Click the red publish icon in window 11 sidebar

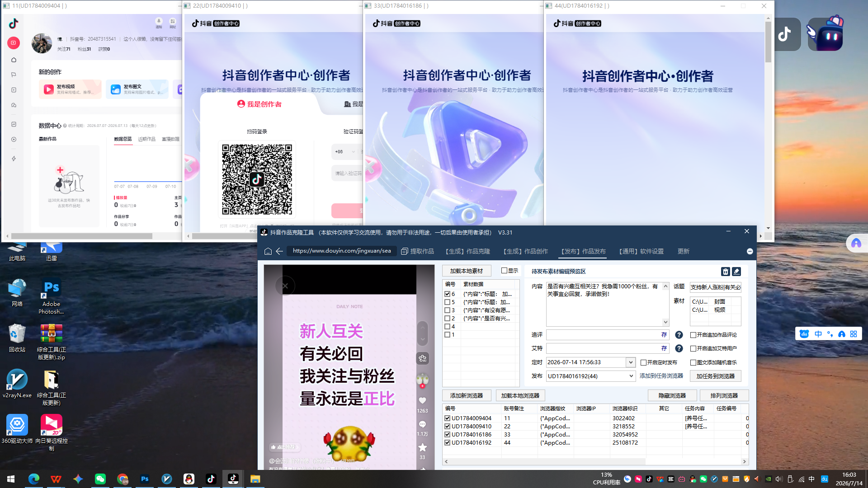(x=14, y=43)
